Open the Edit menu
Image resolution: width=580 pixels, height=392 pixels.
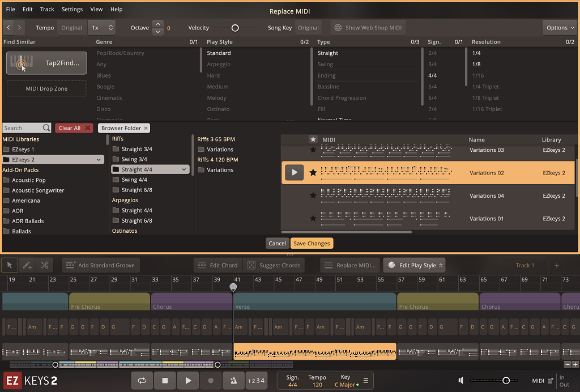pyautogui.click(x=27, y=9)
